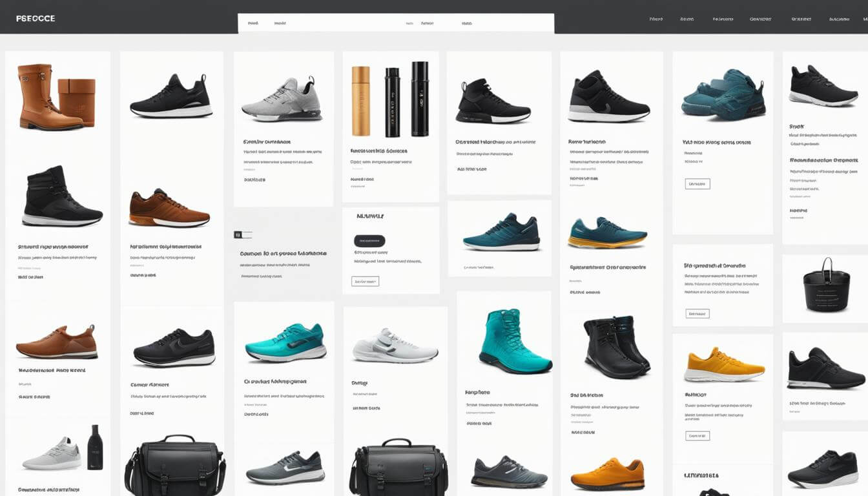The image size is (868, 496).
Task: Click the store logo in the top-left corner
Action: [x=36, y=18]
